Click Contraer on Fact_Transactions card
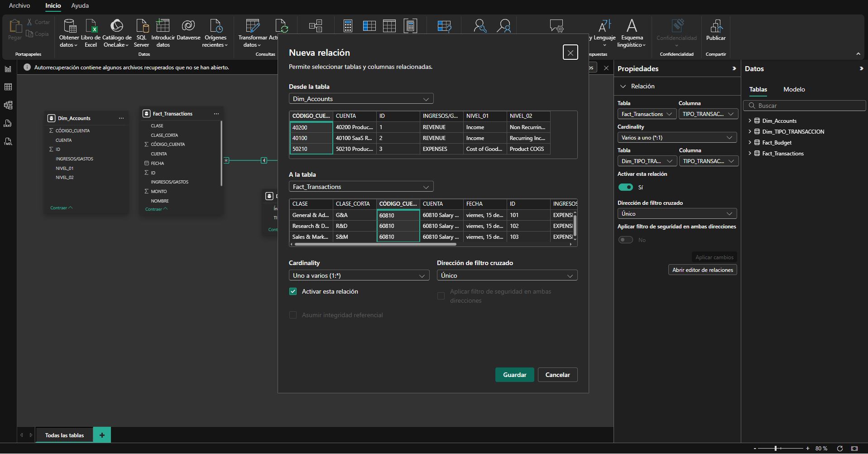 pos(156,209)
